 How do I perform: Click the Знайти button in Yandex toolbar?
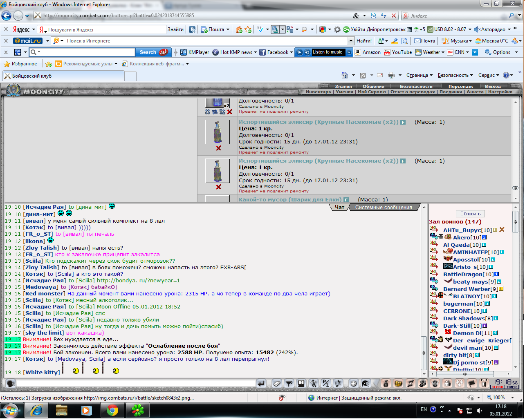pyautogui.click(x=175, y=29)
